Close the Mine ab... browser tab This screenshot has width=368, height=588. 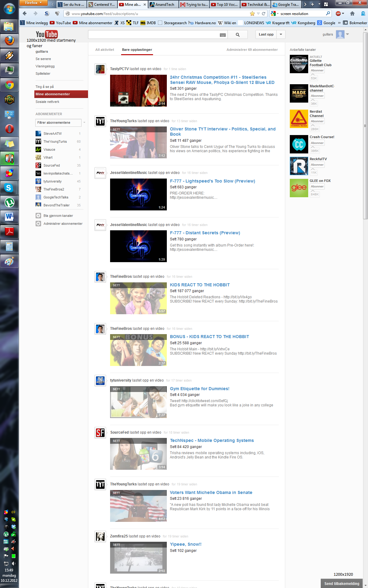[145, 5]
